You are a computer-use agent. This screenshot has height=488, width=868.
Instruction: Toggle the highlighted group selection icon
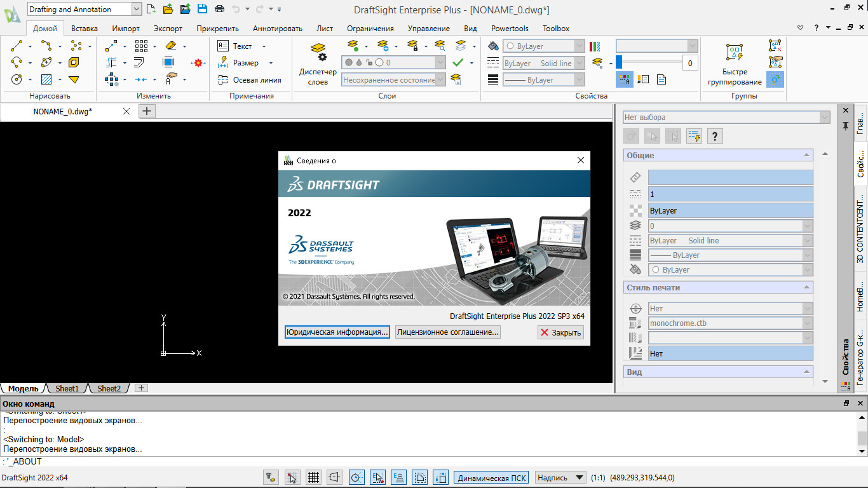775,79
